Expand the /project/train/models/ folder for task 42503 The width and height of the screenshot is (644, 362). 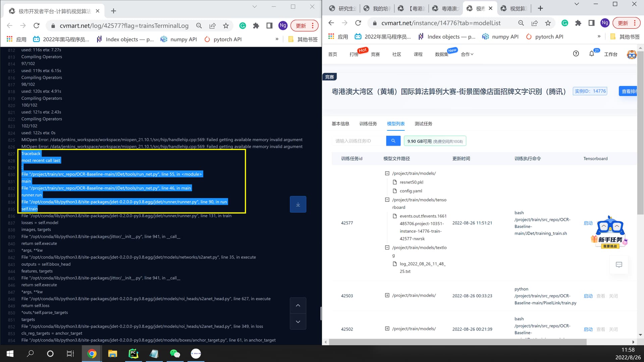tap(387, 295)
